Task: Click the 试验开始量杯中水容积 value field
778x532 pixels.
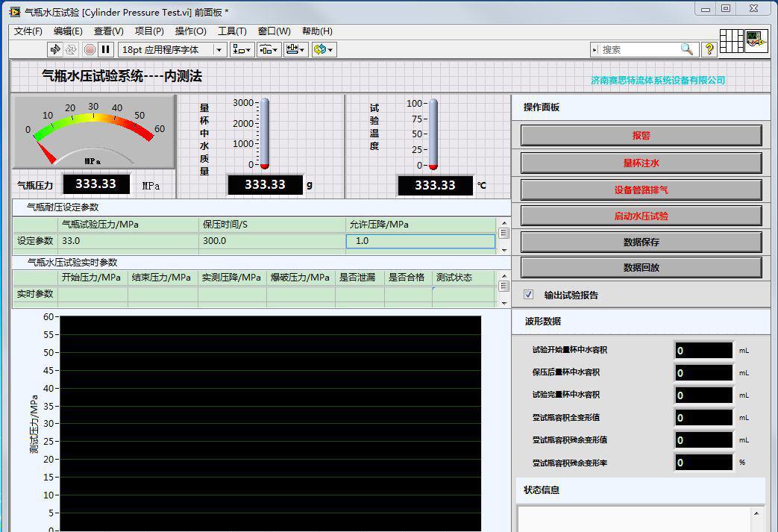Action: 703,351
